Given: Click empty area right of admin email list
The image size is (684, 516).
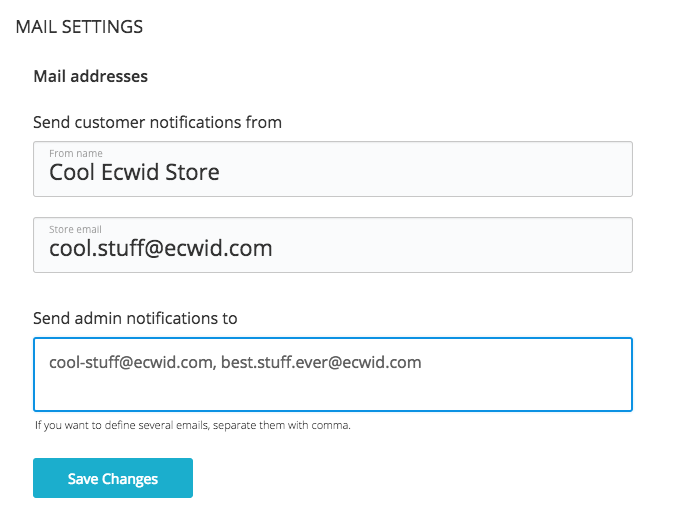Looking at the screenshot, I should [526, 362].
